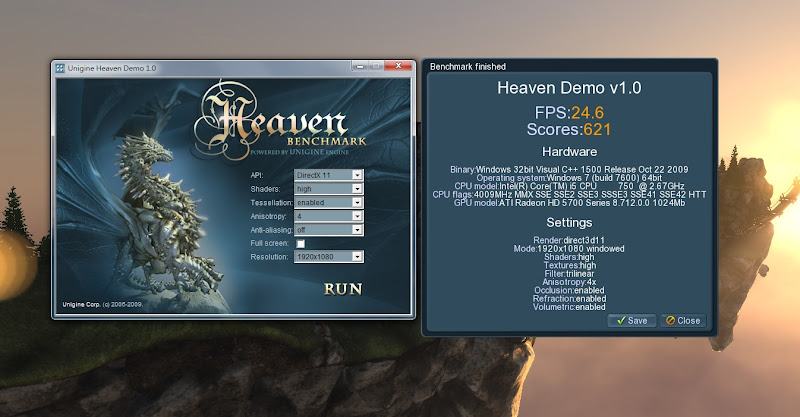
Task: Click the Textures:high result line
Action: [x=569, y=265]
